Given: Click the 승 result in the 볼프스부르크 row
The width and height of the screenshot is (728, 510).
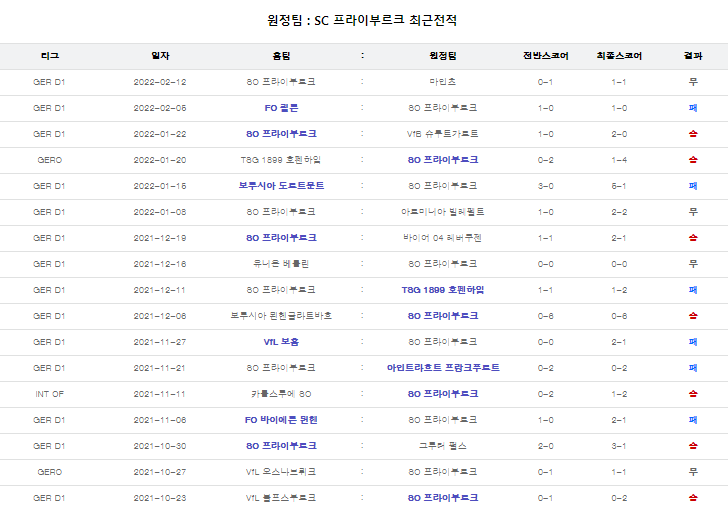Looking at the screenshot, I should click(x=693, y=498).
